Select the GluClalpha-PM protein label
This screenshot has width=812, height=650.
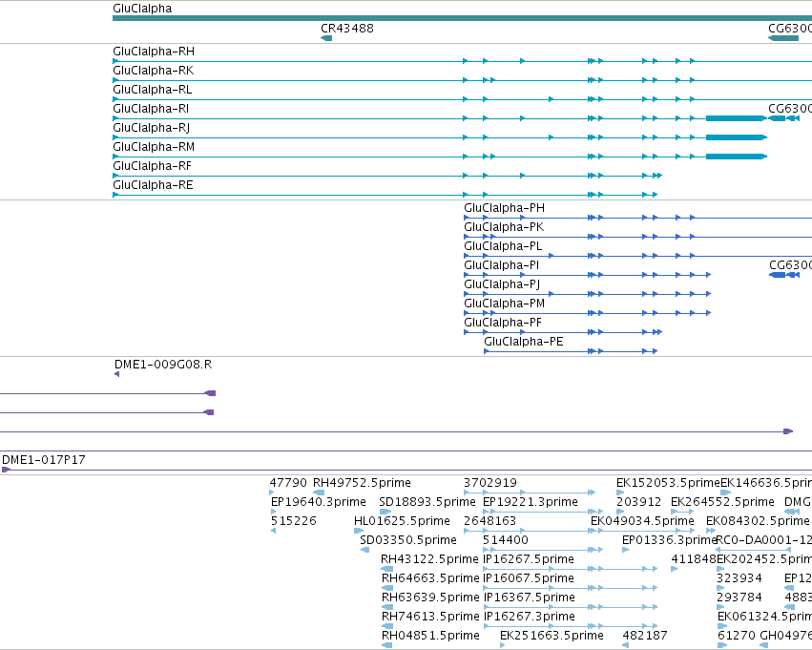tap(505, 304)
